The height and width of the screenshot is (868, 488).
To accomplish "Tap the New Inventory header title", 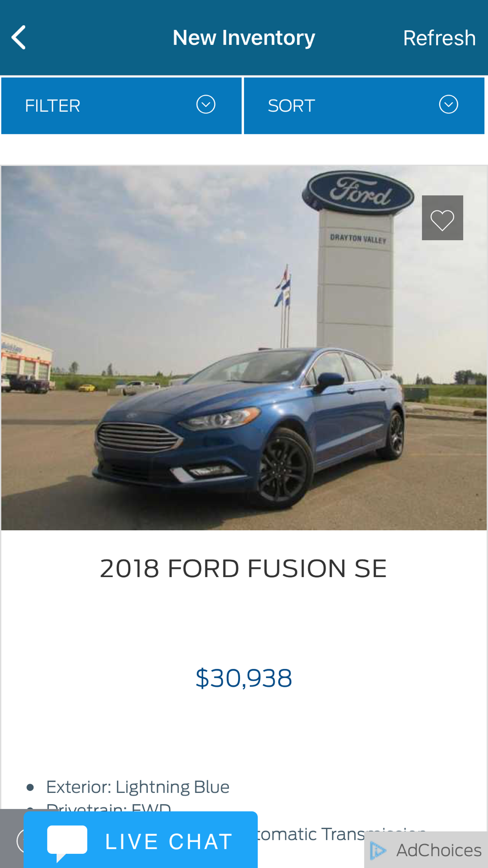I will point(244,38).
